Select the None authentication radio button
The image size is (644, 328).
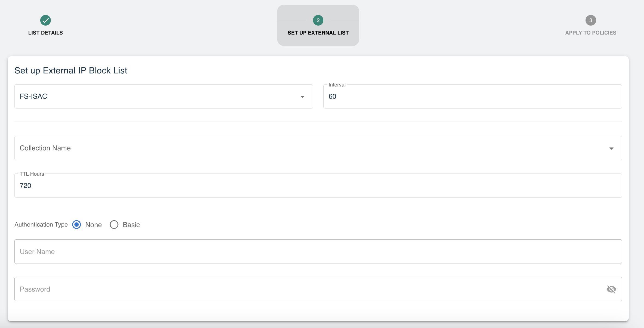77,225
